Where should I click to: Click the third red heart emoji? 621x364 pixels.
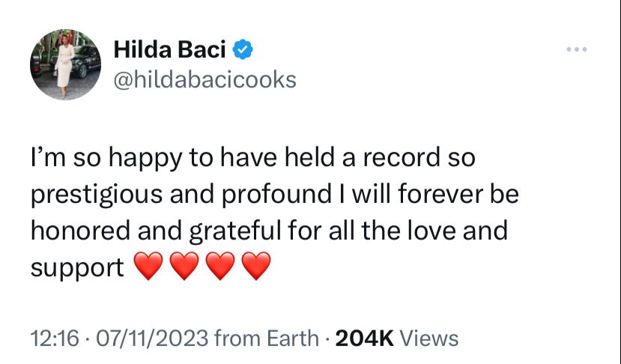coord(220,266)
